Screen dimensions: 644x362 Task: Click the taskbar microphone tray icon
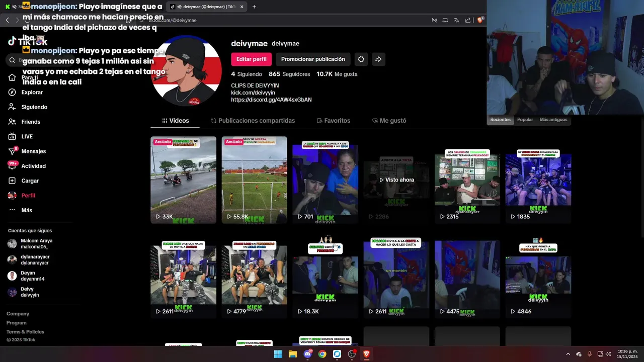click(x=589, y=354)
